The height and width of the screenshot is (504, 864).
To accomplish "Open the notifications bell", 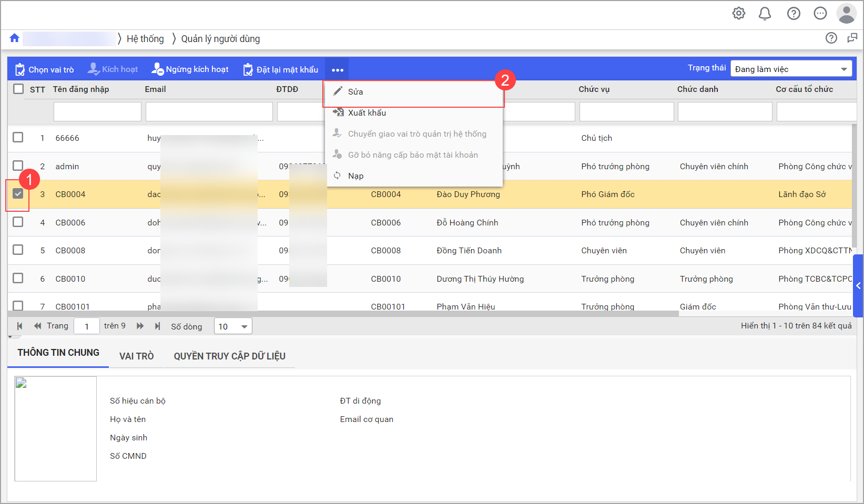I will tap(765, 14).
